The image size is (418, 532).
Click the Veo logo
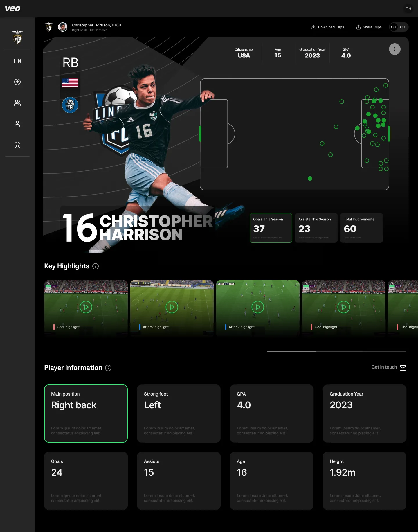(x=12, y=9)
